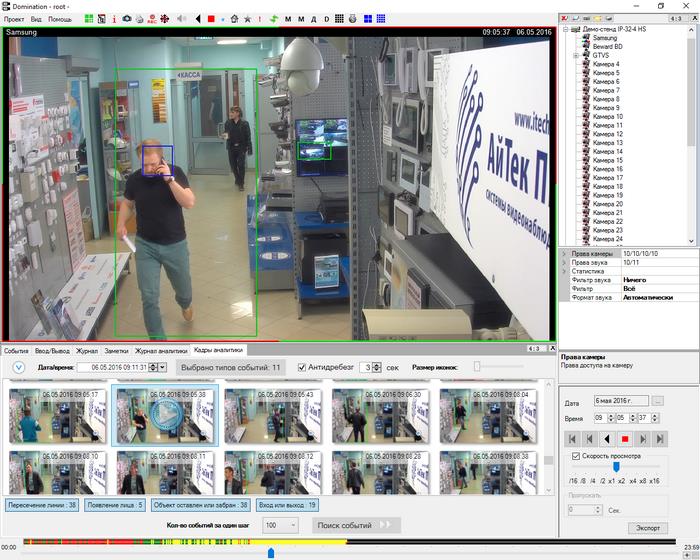Viewport: 700px width, 560px height.
Task: Open the events per step 100 dropdown
Action: [280, 525]
